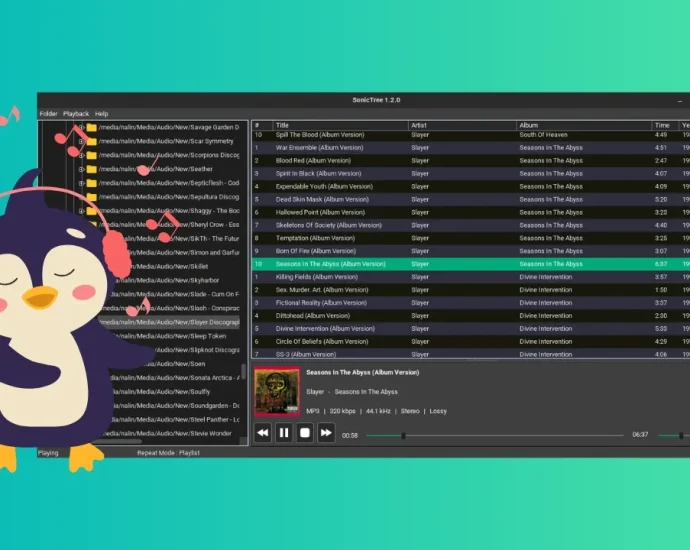This screenshot has width=690, height=550.
Task: Sort tracks by Title column header
Action: pyautogui.click(x=341, y=125)
